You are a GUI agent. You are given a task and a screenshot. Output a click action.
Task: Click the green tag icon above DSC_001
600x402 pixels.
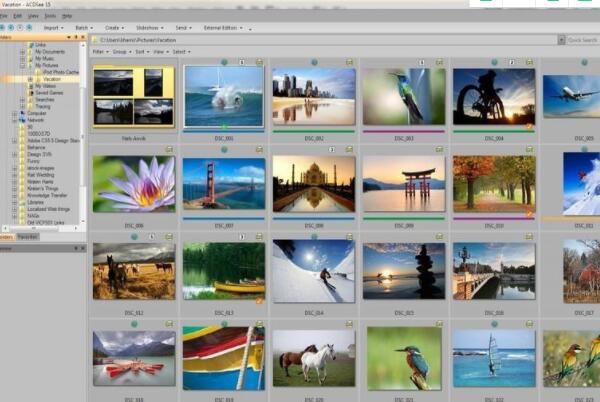tap(224, 62)
